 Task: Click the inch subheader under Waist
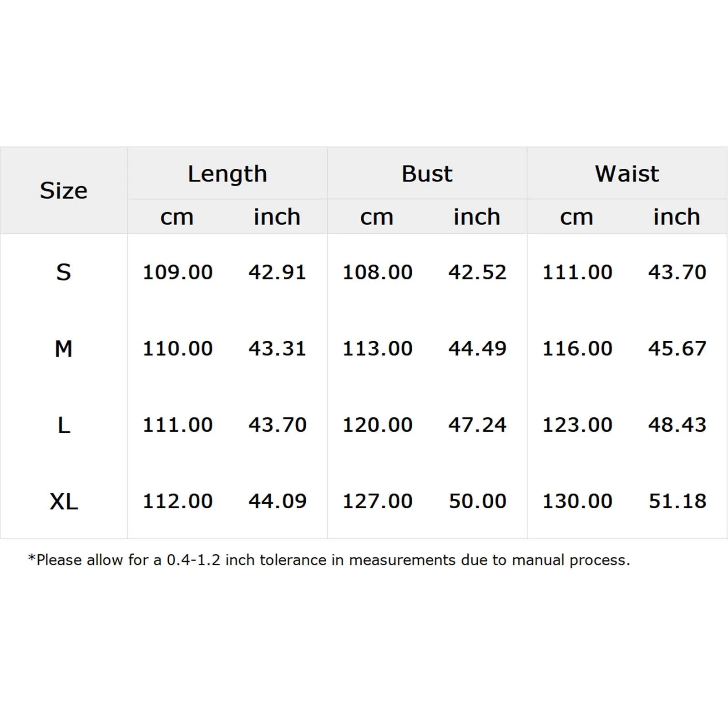pos(677,217)
